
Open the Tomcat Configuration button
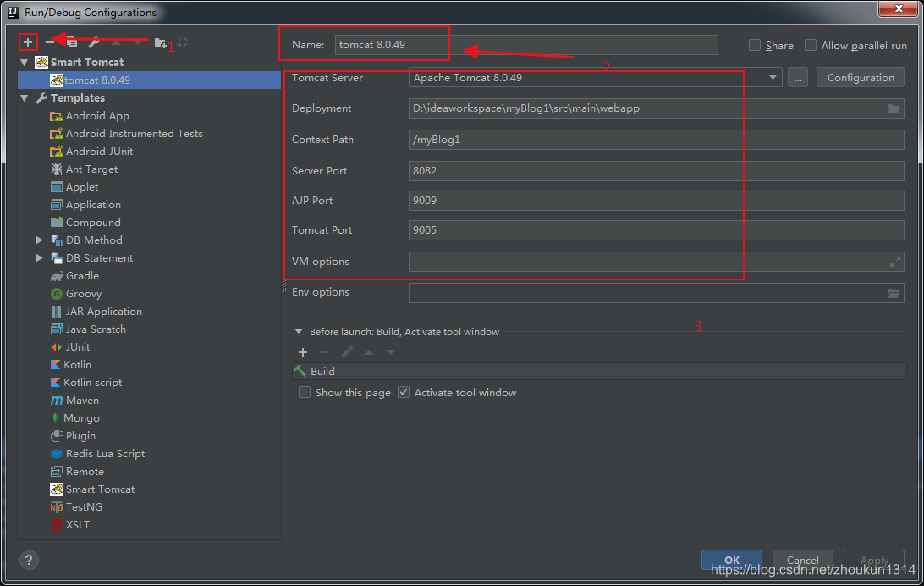[x=861, y=78]
